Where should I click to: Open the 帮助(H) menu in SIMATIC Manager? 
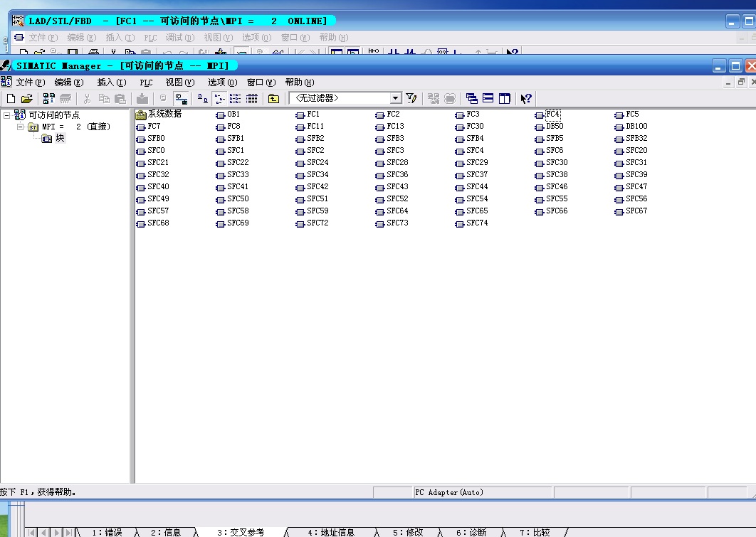pyautogui.click(x=300, y=83)
